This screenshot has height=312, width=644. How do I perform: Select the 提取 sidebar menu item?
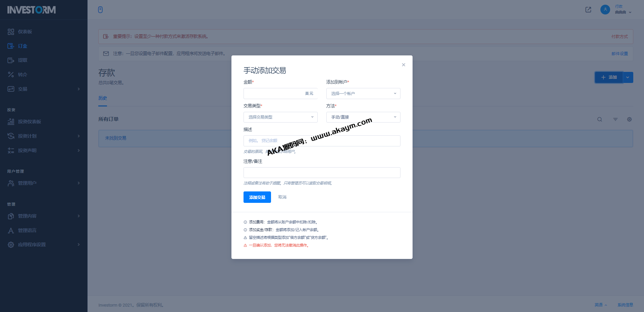pos(22,60)
